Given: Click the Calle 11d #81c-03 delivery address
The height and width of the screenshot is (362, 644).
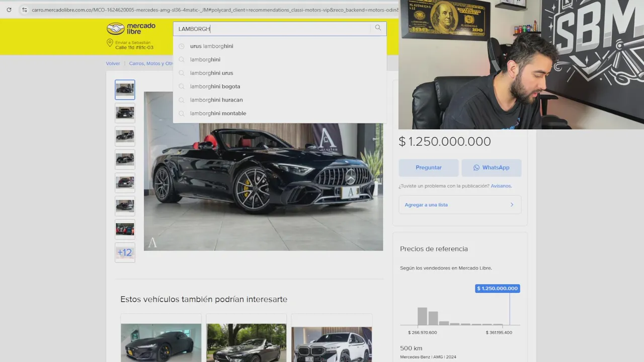Looking at the screenshot, I should [x=134, y=47].
